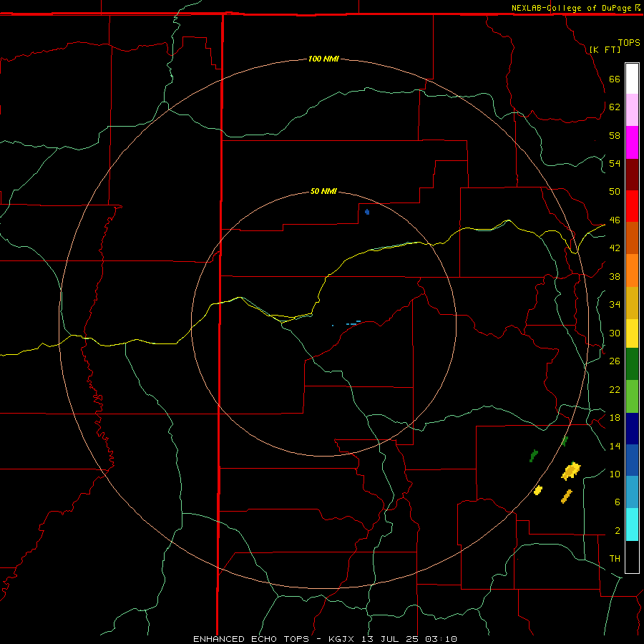Click the magenta 58 kft legend swatch

[x=632, y=142]
